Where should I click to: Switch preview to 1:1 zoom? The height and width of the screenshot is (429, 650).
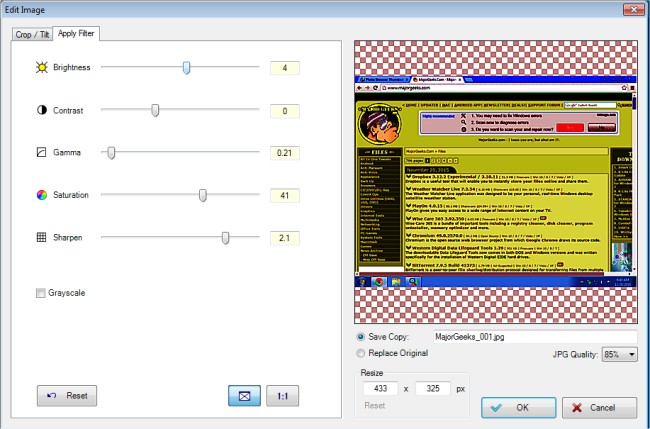click(283, 396)
